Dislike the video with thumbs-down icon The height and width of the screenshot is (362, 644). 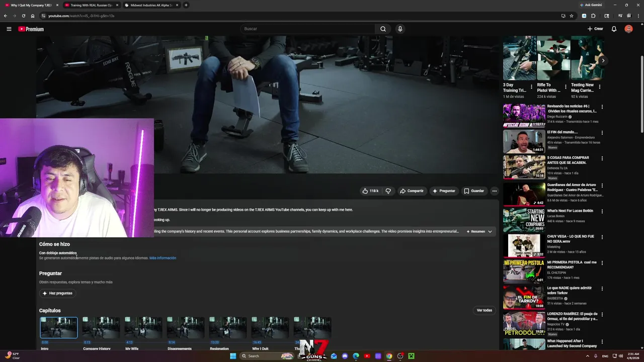[x=388, y=191]
